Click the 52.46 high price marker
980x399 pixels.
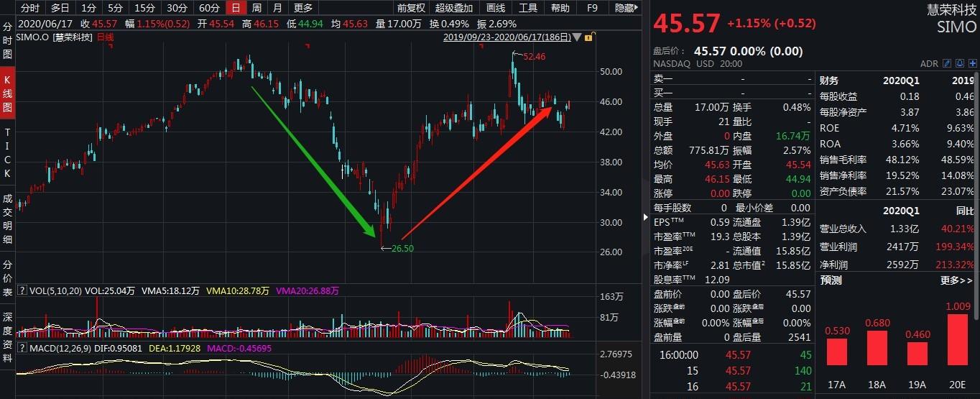tap(535, 56)
